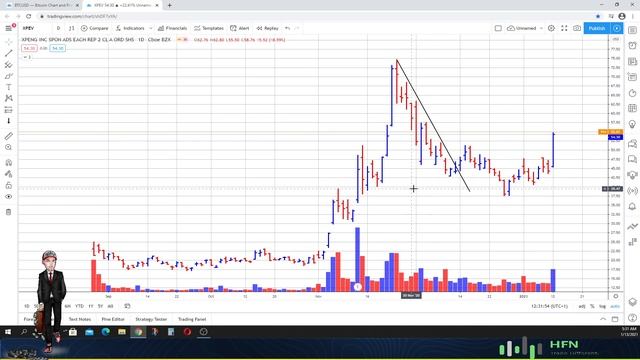Click the blue Publish button

click(x=597, y=28)
